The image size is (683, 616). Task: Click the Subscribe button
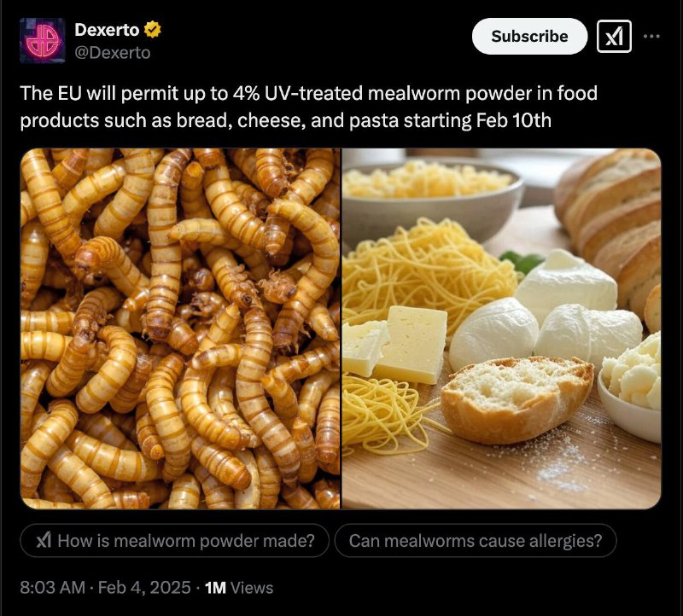[529, 36]
